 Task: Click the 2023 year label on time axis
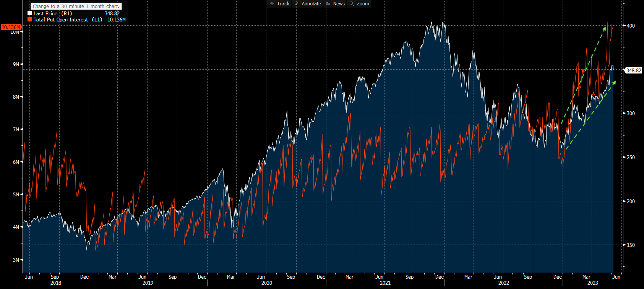[592, 283]
